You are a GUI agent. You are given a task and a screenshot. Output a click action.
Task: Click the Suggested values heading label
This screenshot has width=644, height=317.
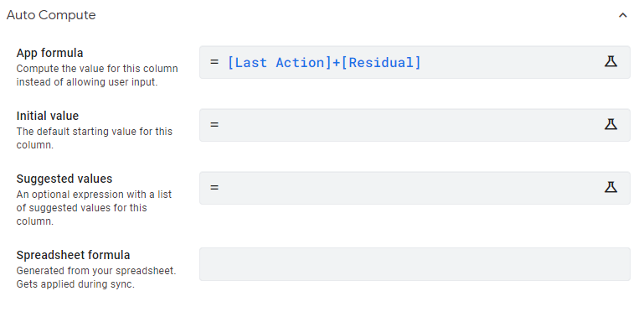coord(64,179)
